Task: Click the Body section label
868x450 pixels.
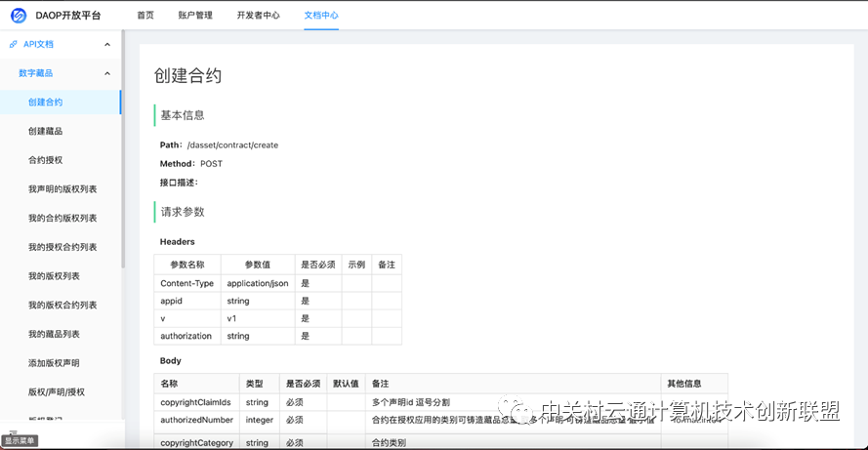Action: [171, 361]
